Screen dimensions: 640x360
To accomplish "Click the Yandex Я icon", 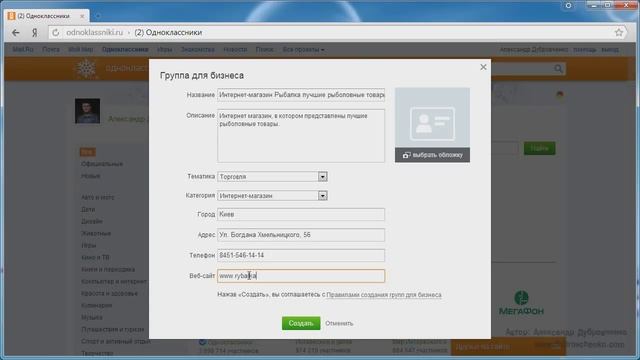I will (35, 33).
